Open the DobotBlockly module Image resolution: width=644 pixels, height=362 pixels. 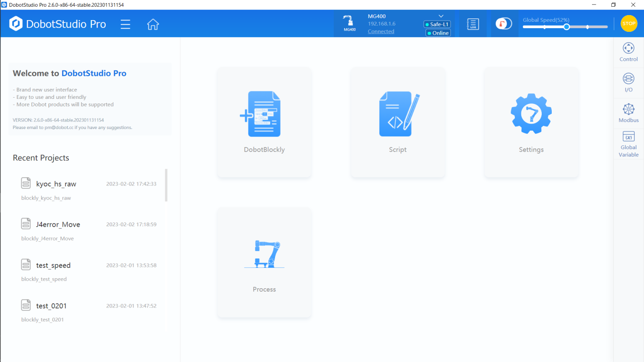click(x=264, y=122)
